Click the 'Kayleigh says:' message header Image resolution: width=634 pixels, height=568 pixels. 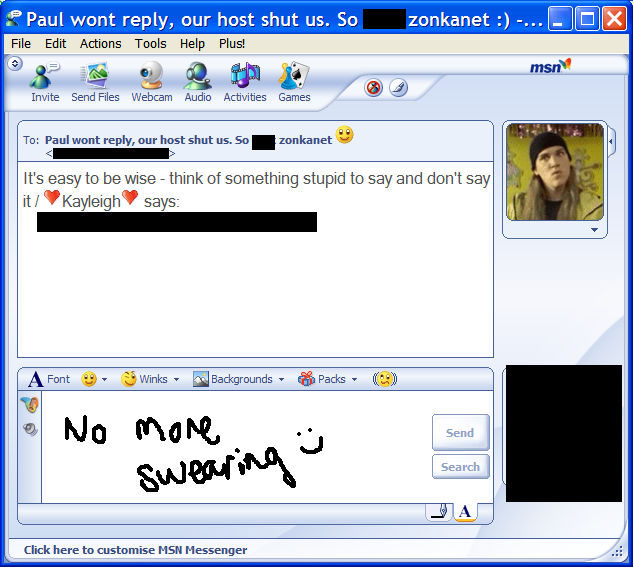256,190
